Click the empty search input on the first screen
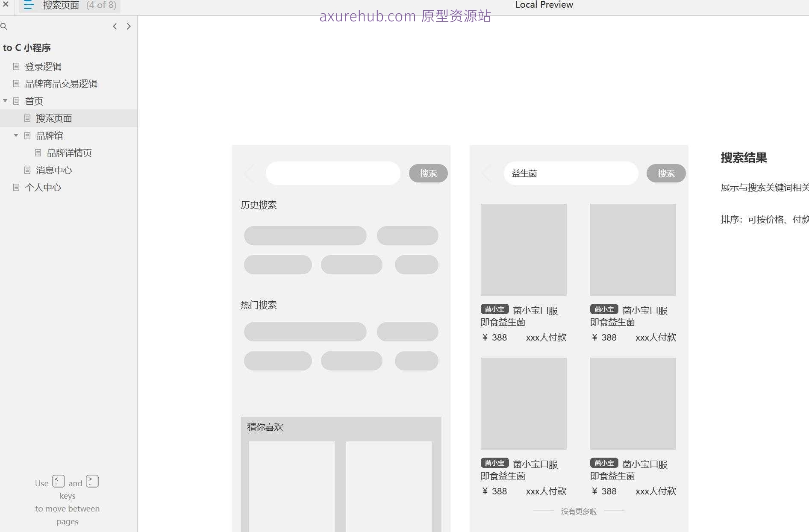809x532 pixels. (x=333, y=173)
